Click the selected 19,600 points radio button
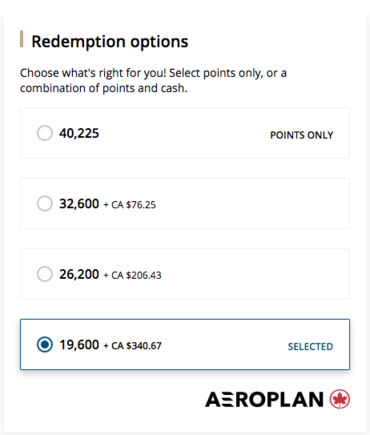This screenshot has height=435, width=370. [45, 344]
